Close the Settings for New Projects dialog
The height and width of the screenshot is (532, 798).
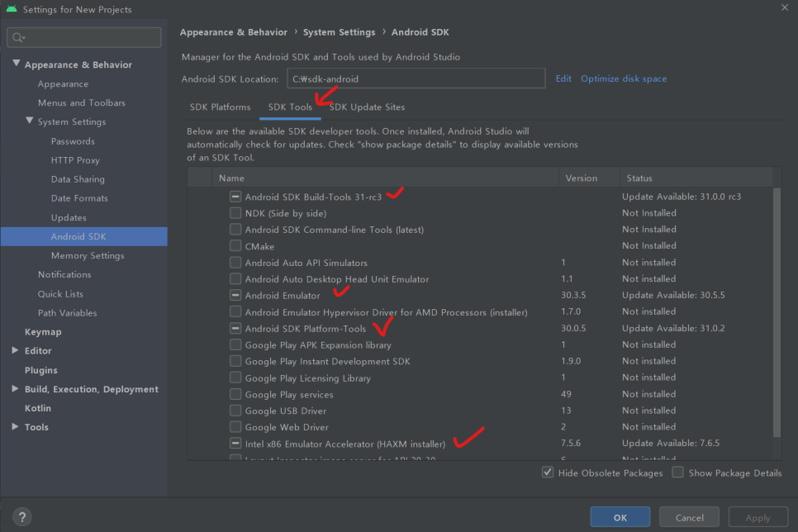(784, 7)
